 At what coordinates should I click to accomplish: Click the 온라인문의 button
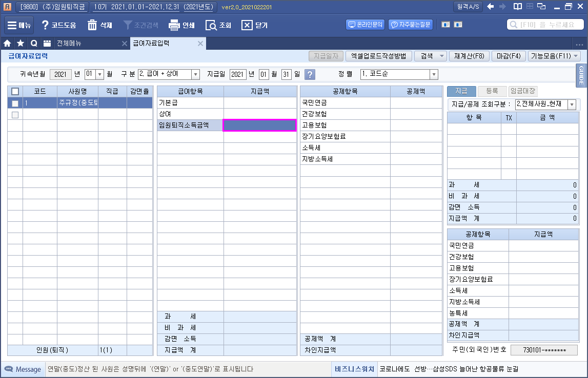click(365, 25)
